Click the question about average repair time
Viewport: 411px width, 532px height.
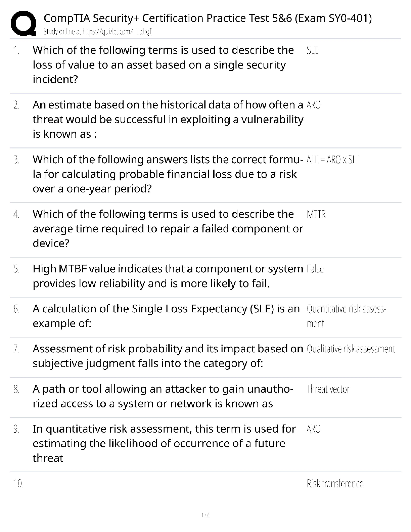(168, 228)
